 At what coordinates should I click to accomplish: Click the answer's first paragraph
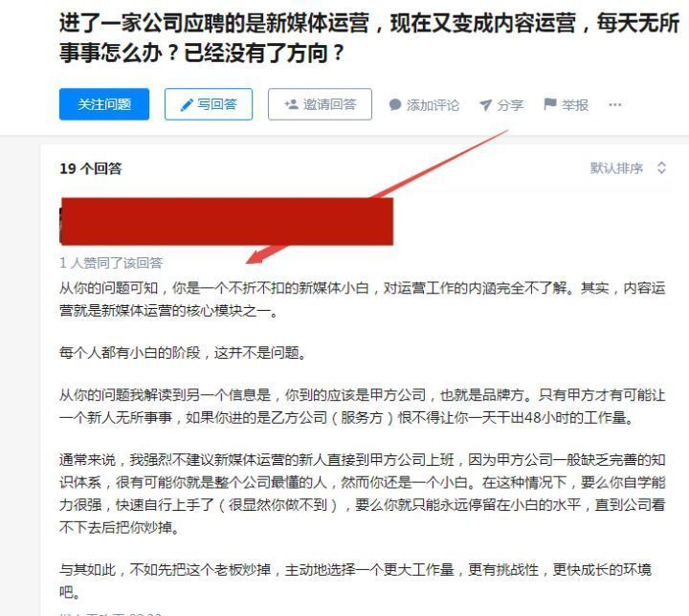pyautogui.click(x=362, y=299)
